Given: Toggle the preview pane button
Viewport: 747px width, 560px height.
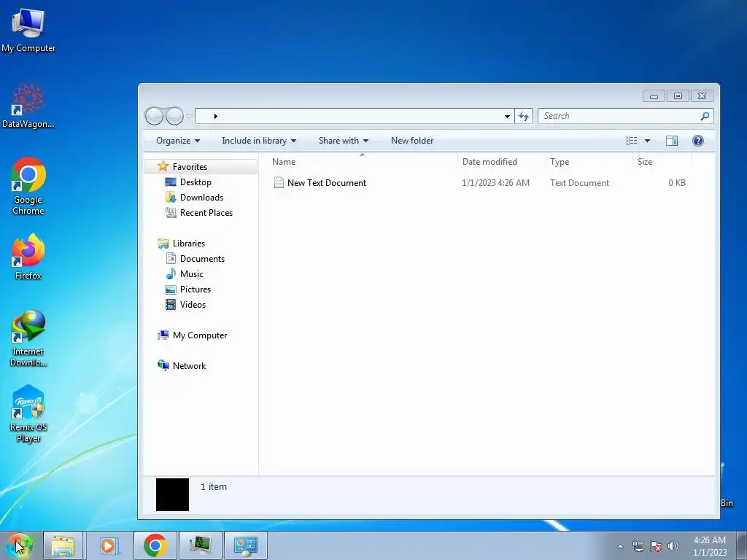Looking at the screenshot, I should (x=672, y=141).
